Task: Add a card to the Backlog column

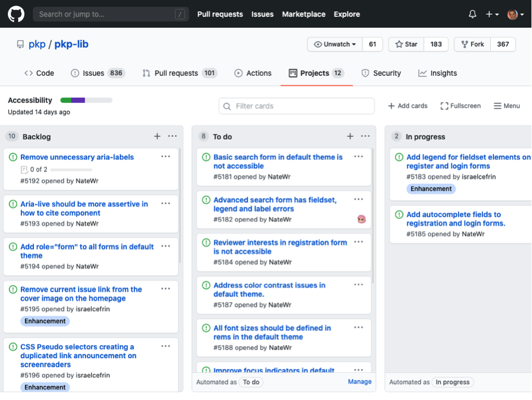Action: [x=157, y=136]
